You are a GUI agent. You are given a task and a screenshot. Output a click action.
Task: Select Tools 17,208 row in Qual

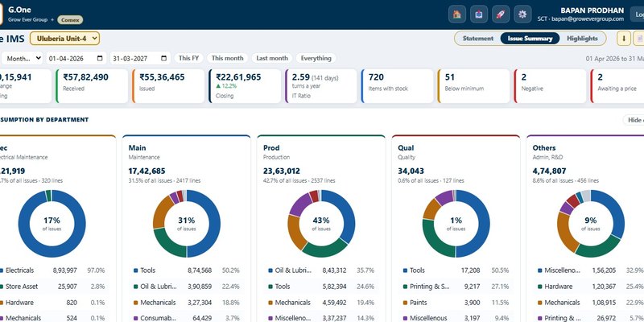click(456, 270)
